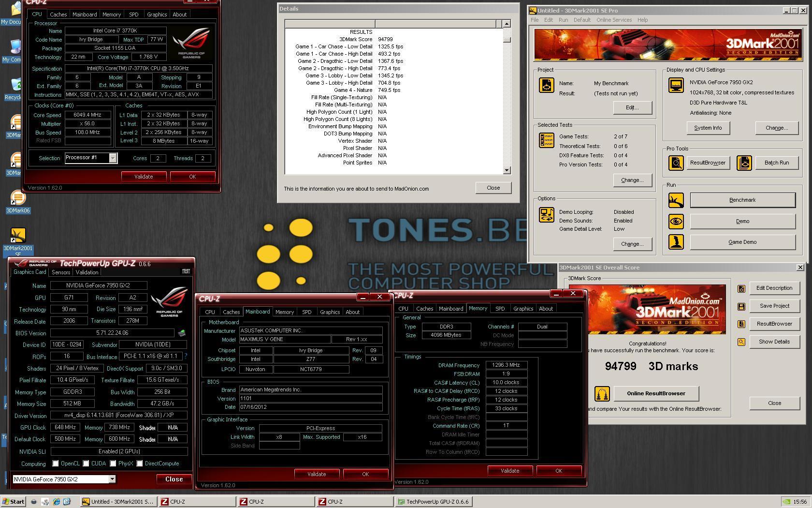
Task: Click the Details scrollbar thumb
Action: (507, 40)
